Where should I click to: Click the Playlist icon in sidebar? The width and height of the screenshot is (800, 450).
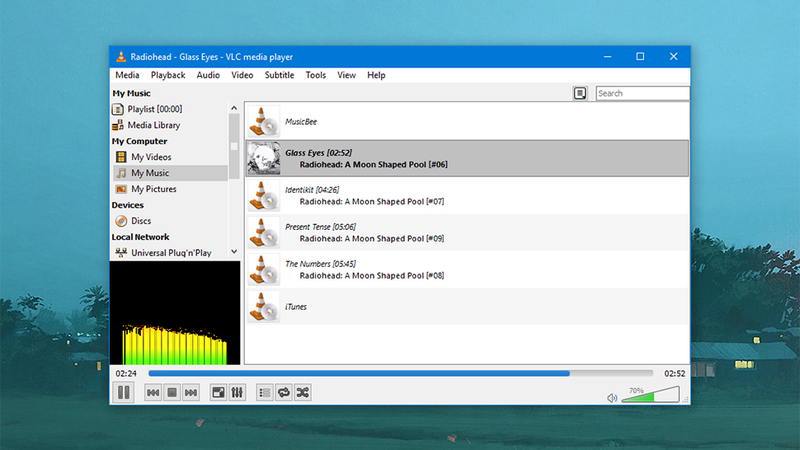point(118,109)
